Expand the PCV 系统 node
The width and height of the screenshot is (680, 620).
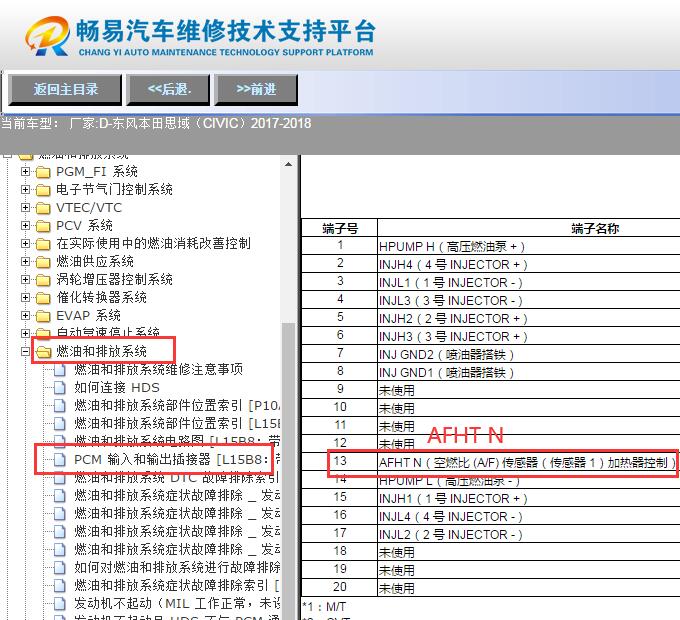click(26, 225)
